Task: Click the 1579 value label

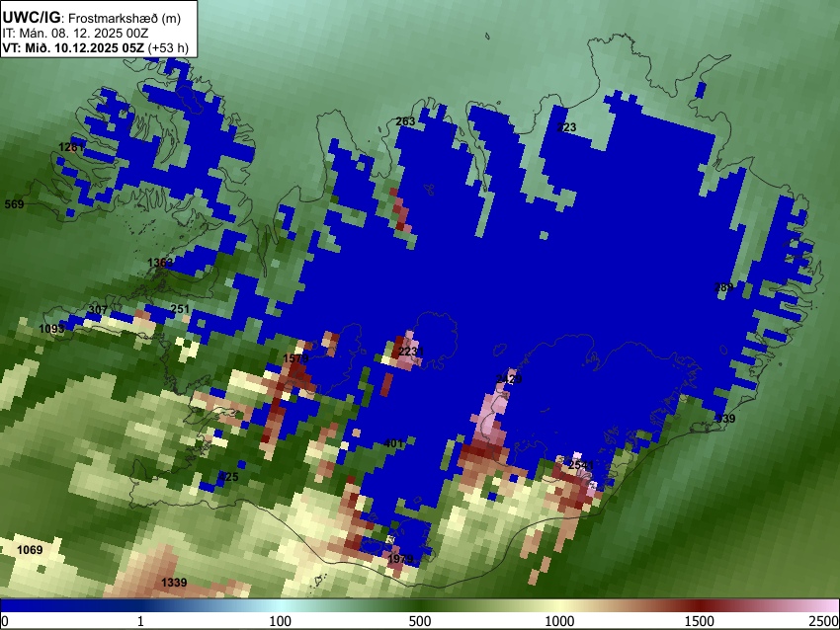Action: (295, 358)
